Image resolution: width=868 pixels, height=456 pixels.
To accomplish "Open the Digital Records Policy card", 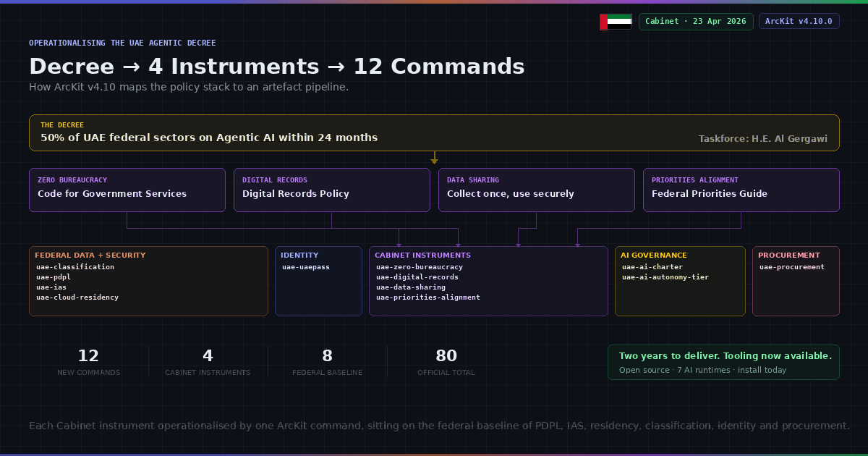I will tap(332, 190).
